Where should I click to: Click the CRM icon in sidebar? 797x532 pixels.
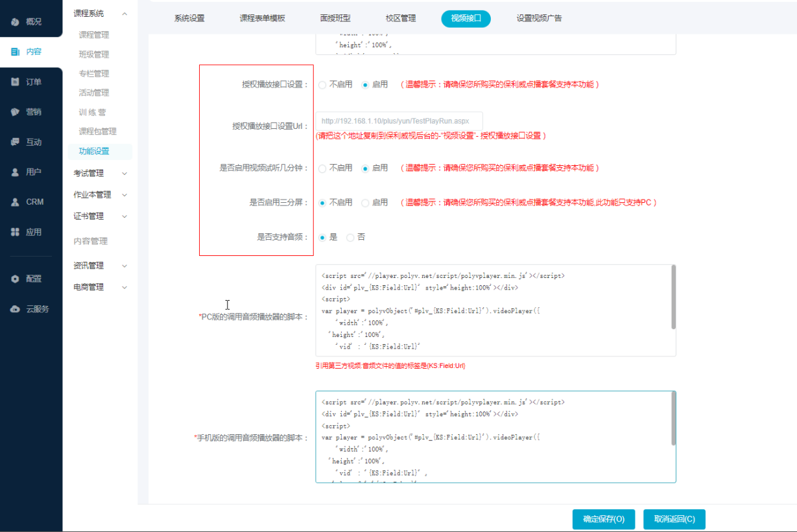coord(16,202)
